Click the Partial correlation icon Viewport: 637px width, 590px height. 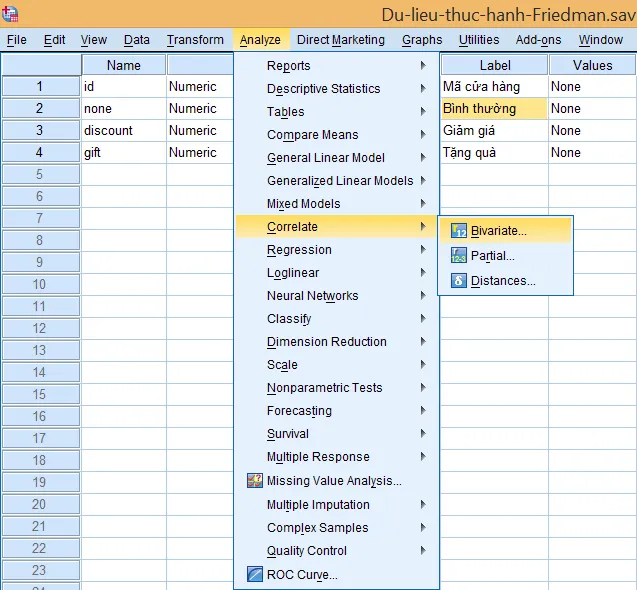tap(459, 256)
